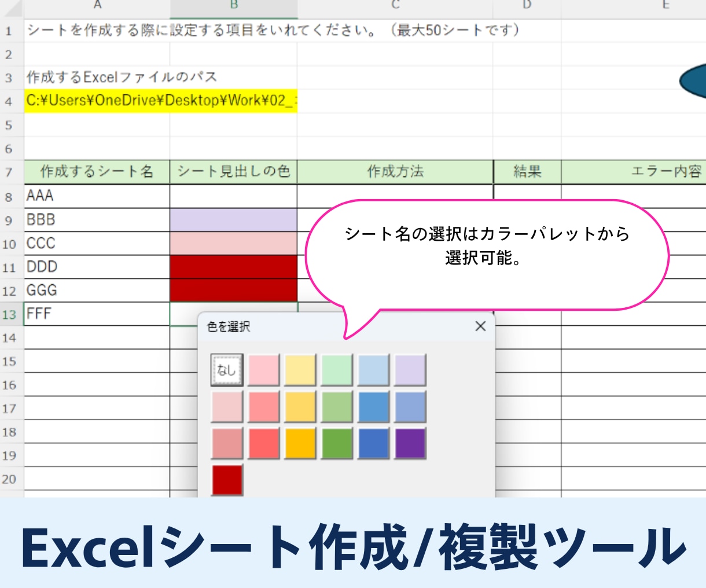Choose the medium green swatch in second row
Viewport: 706px width, 588px height.
click(x=337, y=407)
